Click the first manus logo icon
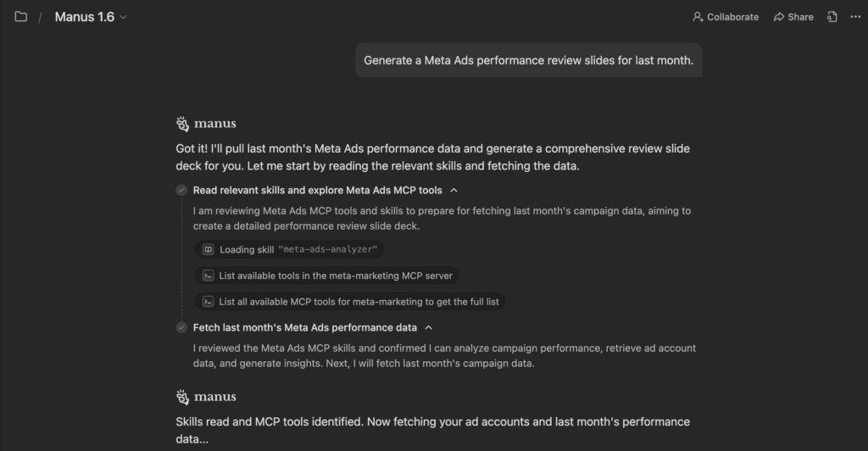The image size is (868, 451). (x=182, y=124)
